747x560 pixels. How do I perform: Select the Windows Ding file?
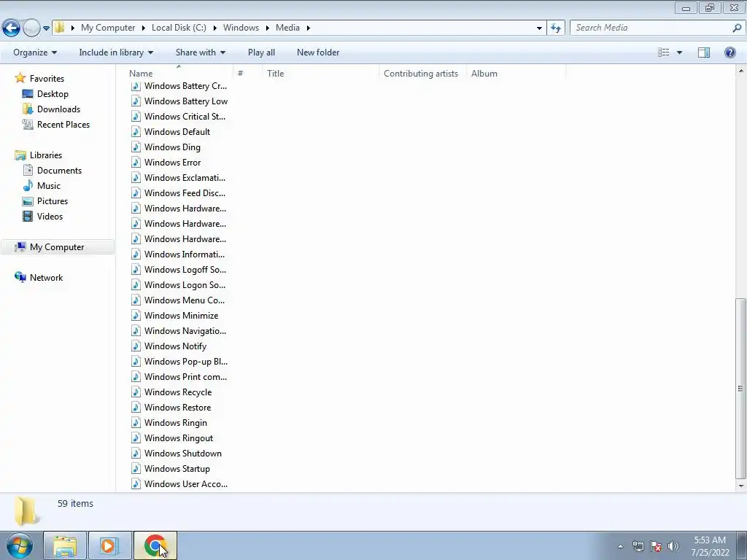pos(166,147)
